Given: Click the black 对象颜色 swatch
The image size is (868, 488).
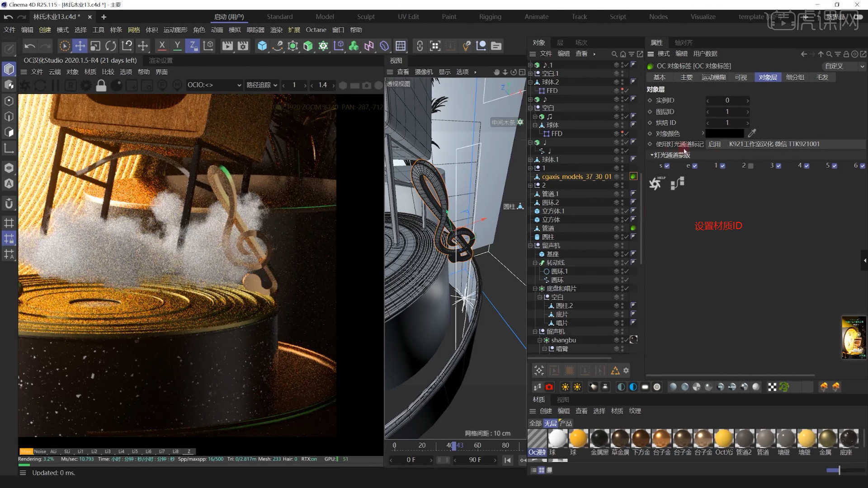Looking at the screenshot, I should (x=725, y=133).
